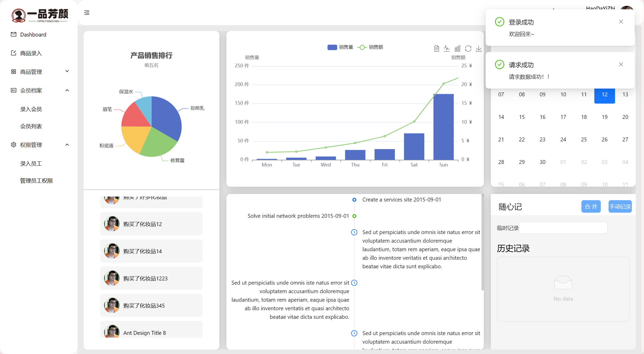
Task: Select date 12 in the calendar
Action: pyautogui.click(x=604, y=95)
